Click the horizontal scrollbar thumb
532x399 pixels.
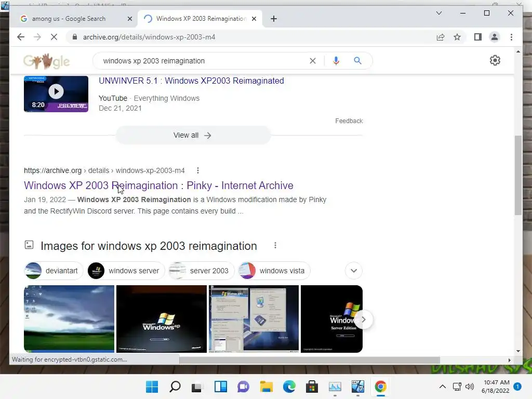point(310,360)
